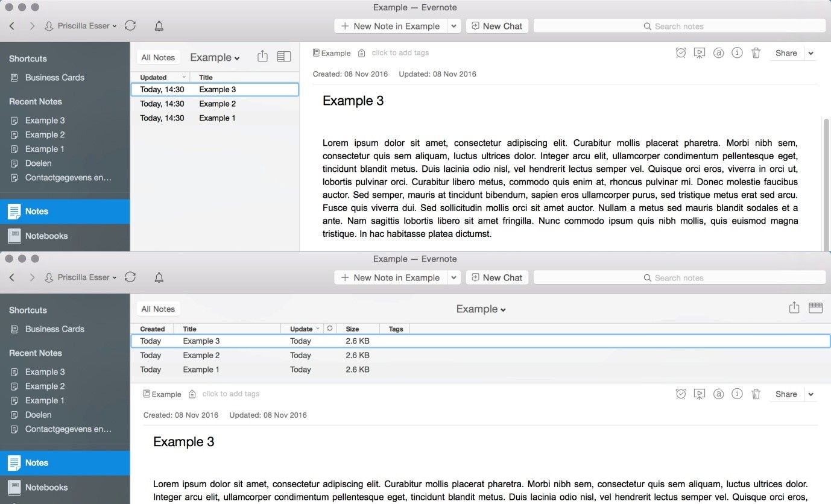Open the Example notebook dropdown in the bottom window
This screenshot has height=504, width=831.
[x=481, y=309]
